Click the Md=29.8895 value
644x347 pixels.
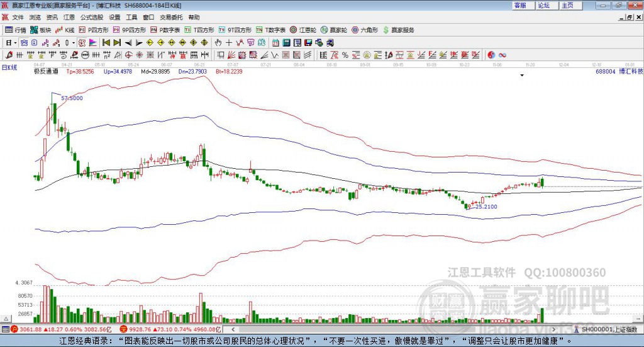pyautogui.click(x=155, y=71)
